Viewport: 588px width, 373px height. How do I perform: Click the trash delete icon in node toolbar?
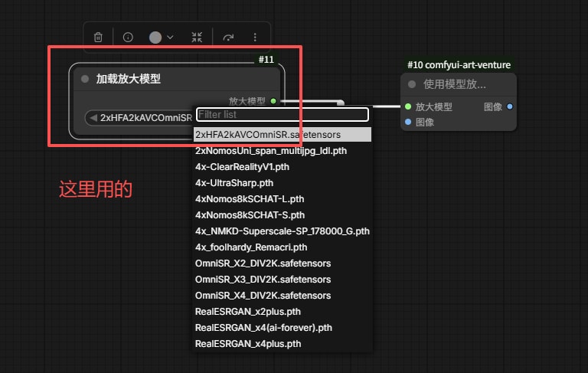(98, 37)
